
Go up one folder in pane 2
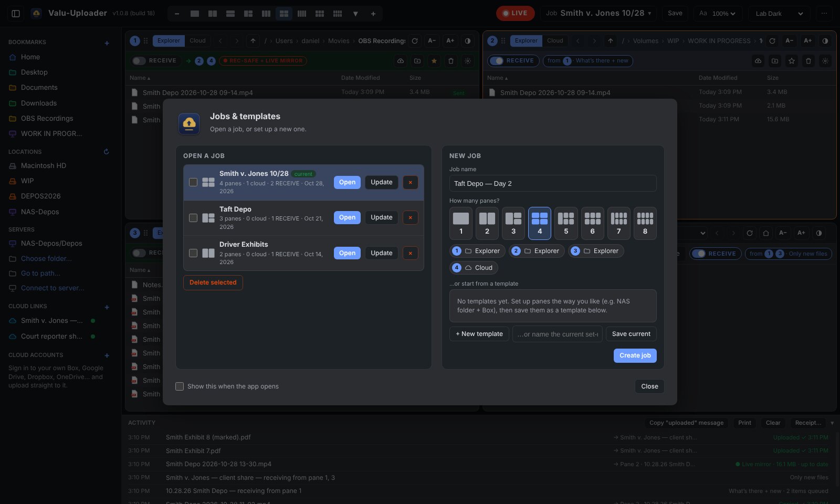(x=611, y=41)
